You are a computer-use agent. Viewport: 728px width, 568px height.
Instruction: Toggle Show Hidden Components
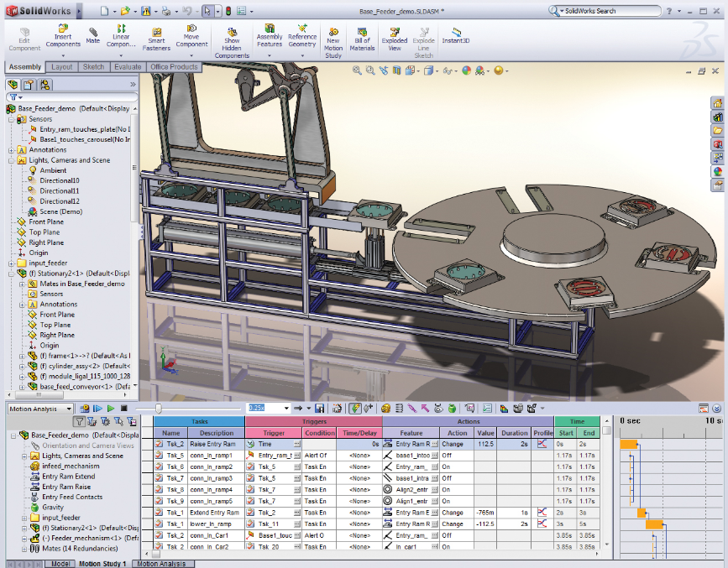pyautogui.click(x=232, y=38)
